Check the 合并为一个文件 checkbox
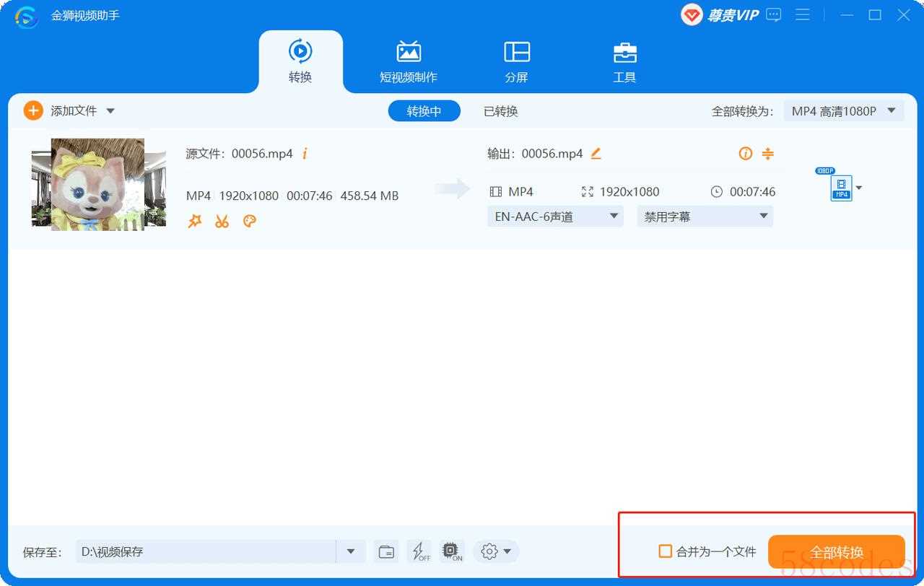924x586 pixels. pyautogui.click(x=666, y=551)
